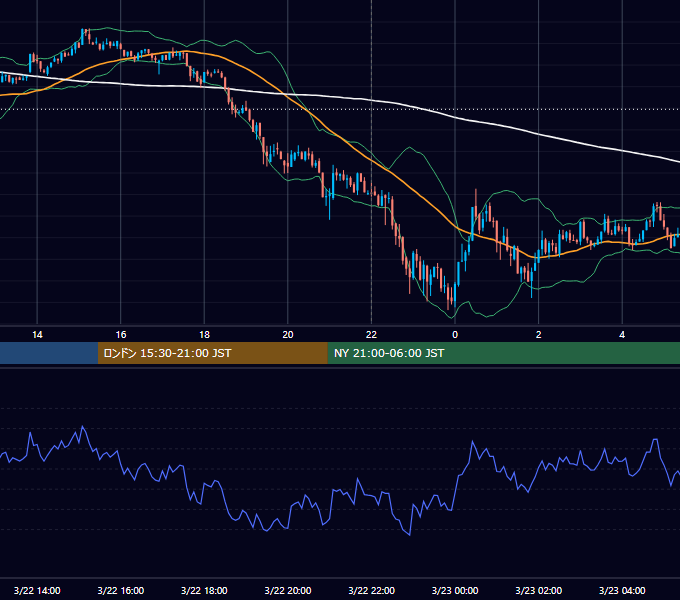Click the 3/23 00:00 time label
Screen dimensions: 680x600
(455, 590)
